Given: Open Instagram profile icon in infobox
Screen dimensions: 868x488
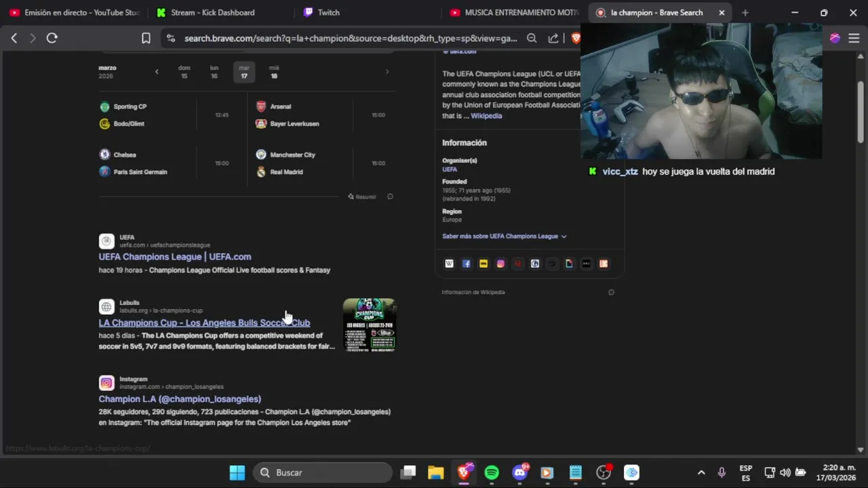Looking at the screenshot, I should tap(500, 264).
